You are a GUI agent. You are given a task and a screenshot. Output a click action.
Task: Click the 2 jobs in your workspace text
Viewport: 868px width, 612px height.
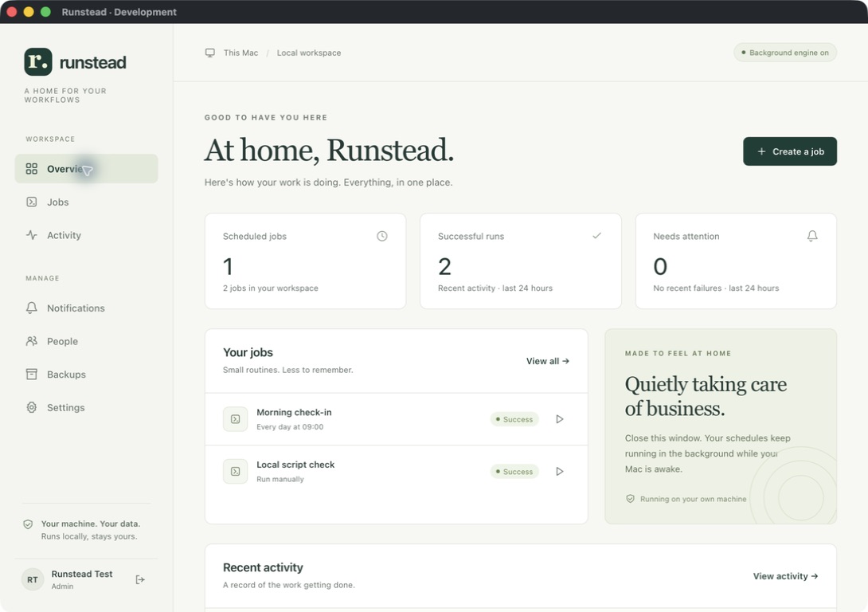271,288
